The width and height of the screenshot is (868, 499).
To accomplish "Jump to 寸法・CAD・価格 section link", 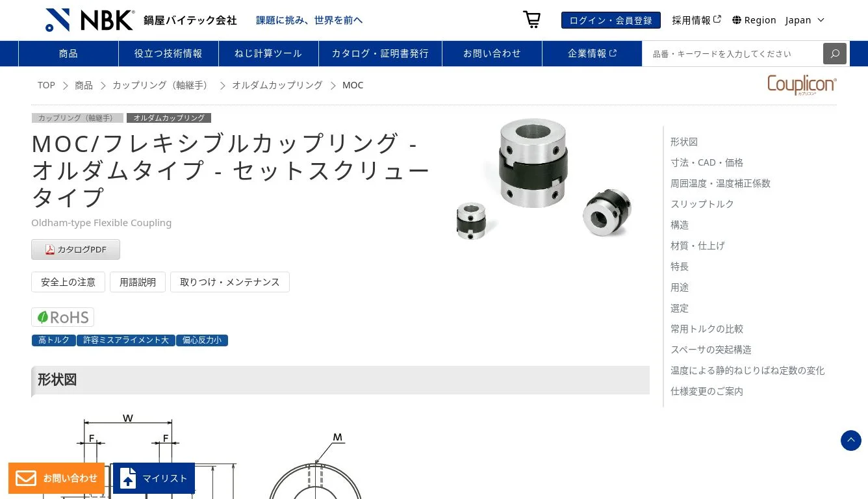I will (x=707, y=162).
